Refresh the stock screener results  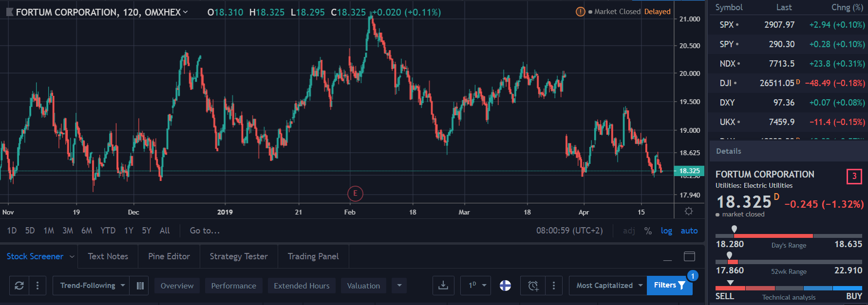click(19, 286)
